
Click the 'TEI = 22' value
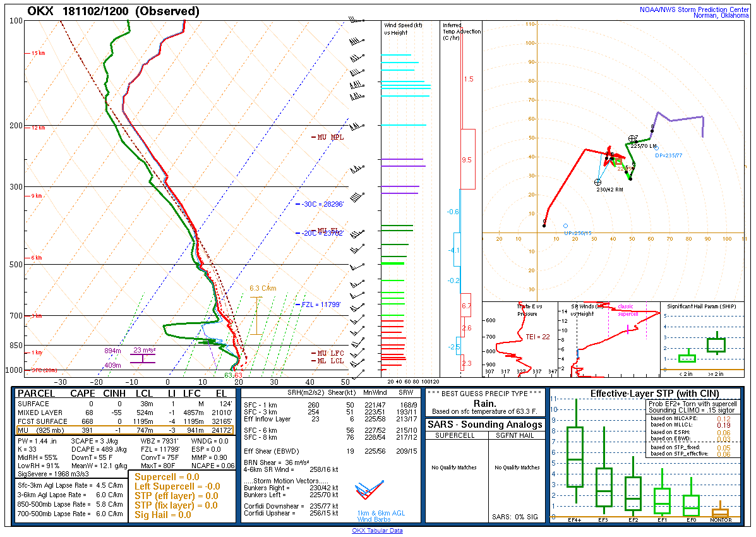pyautogui.click(x=537, y=337)
